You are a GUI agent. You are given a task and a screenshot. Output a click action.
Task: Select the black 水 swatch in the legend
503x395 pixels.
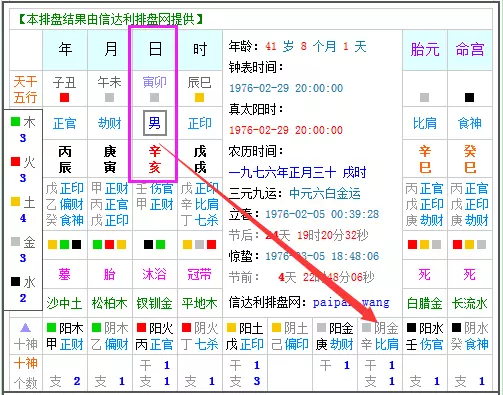pyautogui.click(x=15, y=282)
